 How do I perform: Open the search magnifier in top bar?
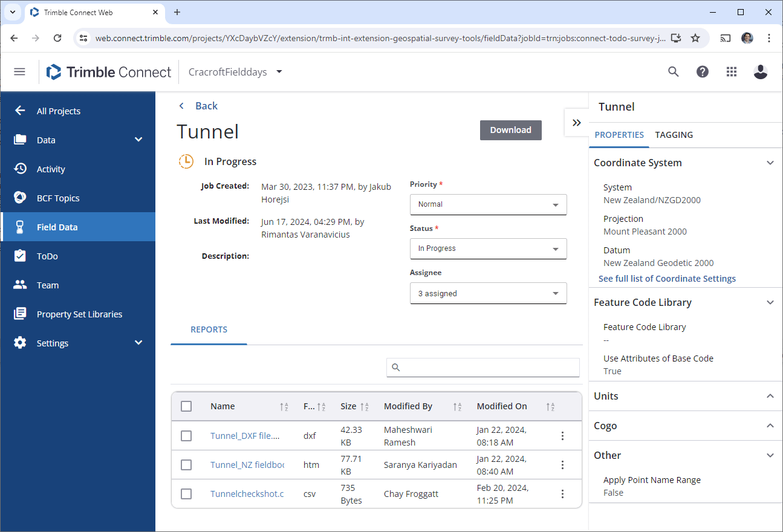673,71
